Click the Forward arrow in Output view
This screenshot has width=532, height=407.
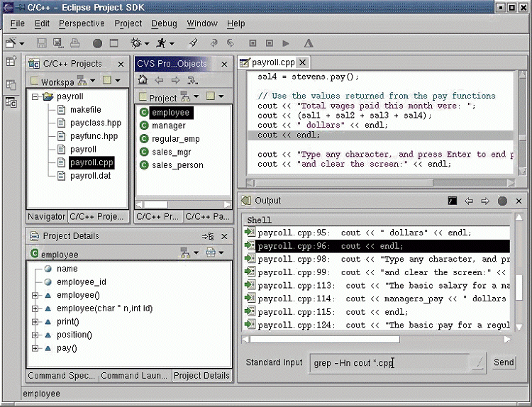485,201
